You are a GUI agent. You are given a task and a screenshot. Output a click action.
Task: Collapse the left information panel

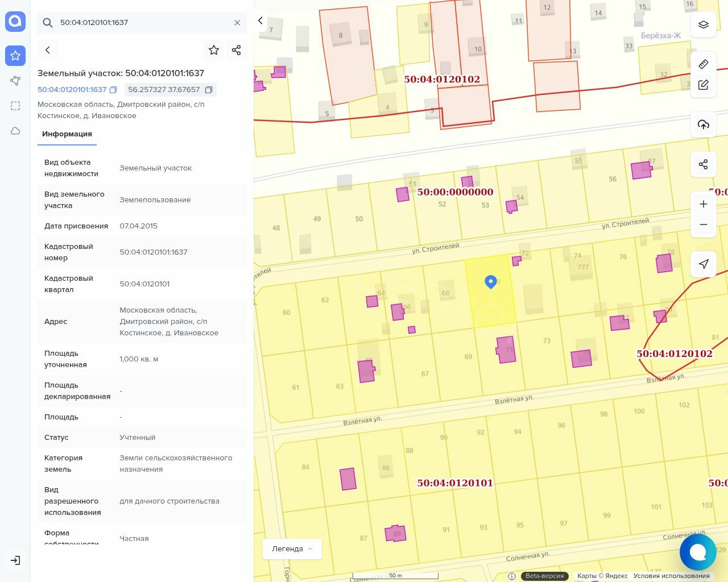(260, 20)
